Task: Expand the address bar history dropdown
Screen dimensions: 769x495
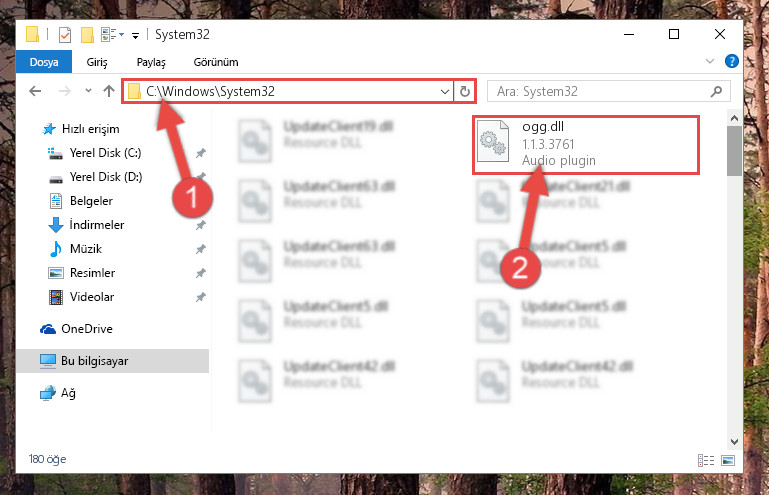Action: pos(445,92)
